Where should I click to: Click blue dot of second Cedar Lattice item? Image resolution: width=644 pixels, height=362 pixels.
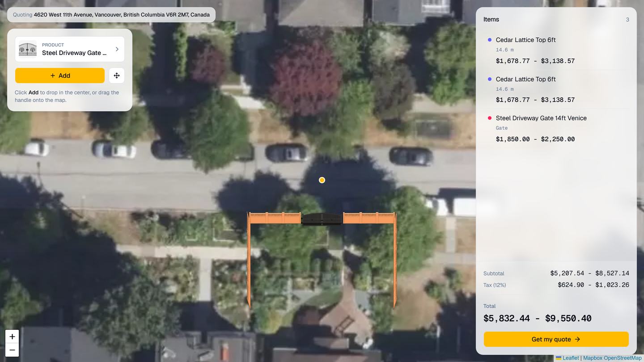coord(490,79)
